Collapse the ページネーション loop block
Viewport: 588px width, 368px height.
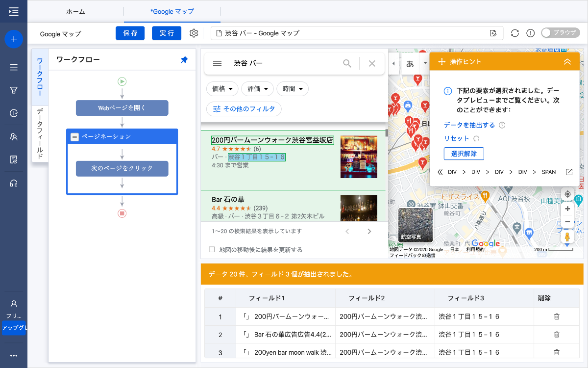[x=74, y=137]
